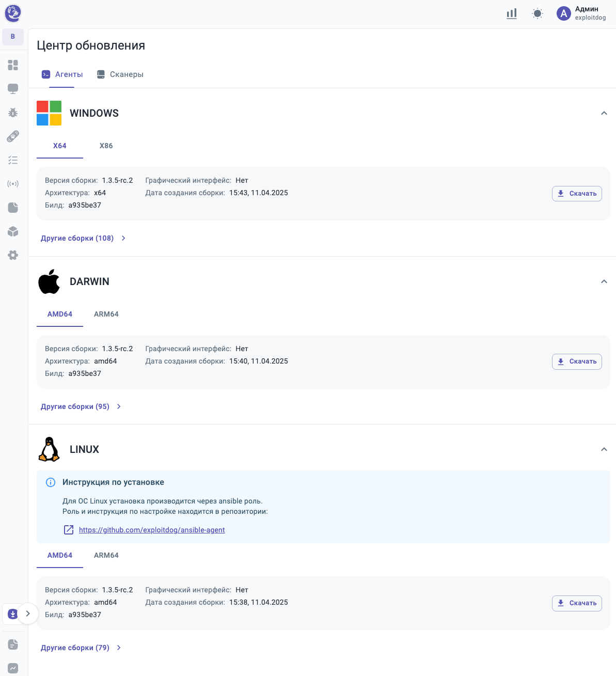The image size is (616, 676).
Task: Open the monitor icon in sidebar
Action: [13, 89]
